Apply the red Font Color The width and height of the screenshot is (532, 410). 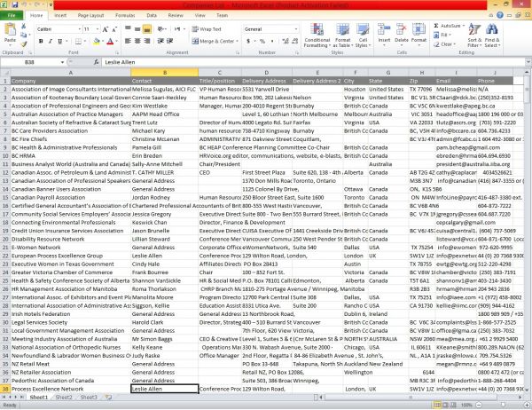pyautogui.click(x=110, y=41)
